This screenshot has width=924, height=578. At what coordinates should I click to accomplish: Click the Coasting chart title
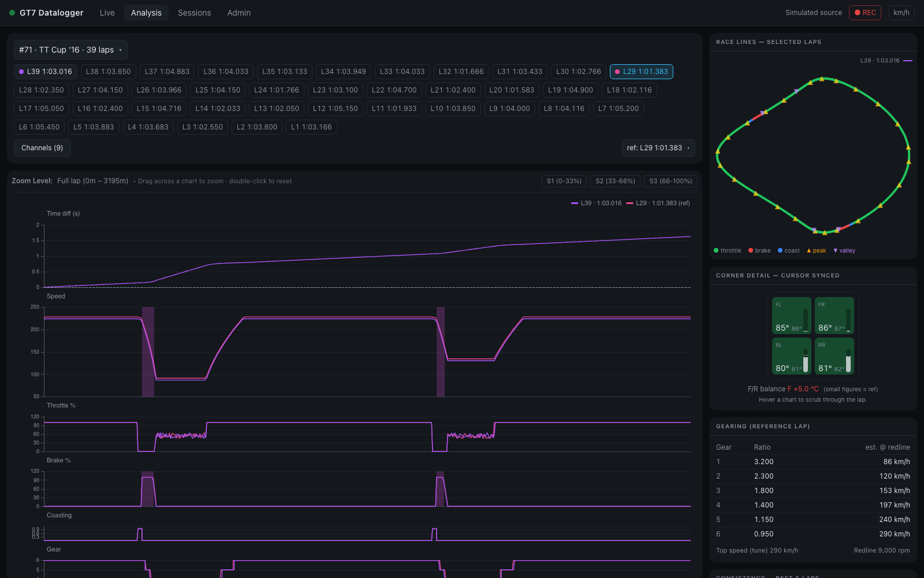tap(59, 516)
